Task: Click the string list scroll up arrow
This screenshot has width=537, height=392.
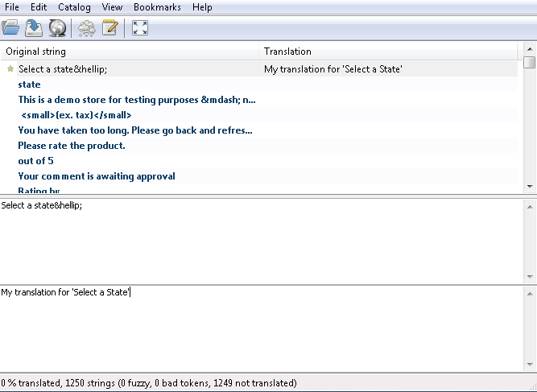Action: 530,49
